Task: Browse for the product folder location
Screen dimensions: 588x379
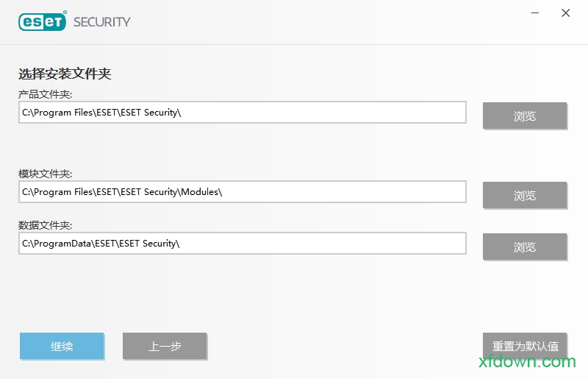Action: [525, 116]
